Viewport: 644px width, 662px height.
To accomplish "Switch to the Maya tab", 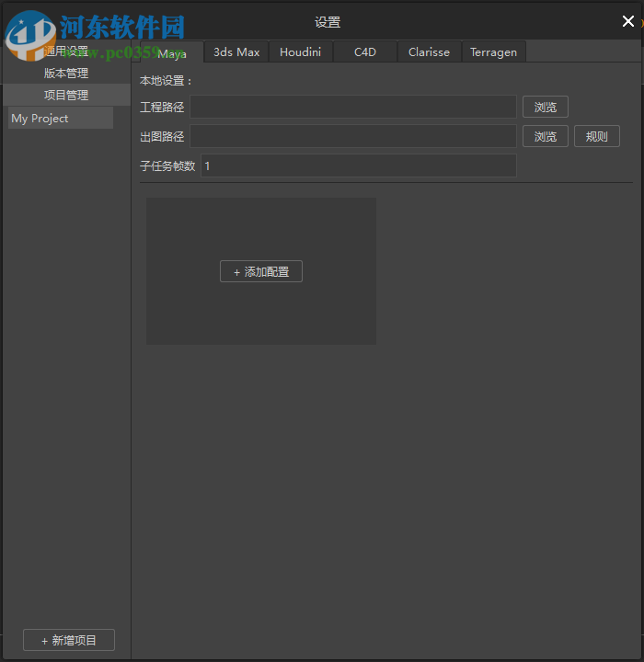I will click(x=172, y=51).
